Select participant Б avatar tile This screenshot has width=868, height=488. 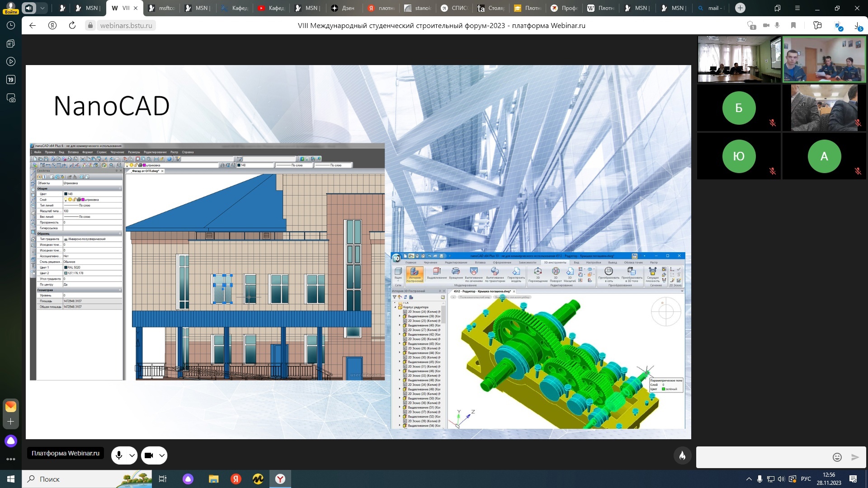739,108
